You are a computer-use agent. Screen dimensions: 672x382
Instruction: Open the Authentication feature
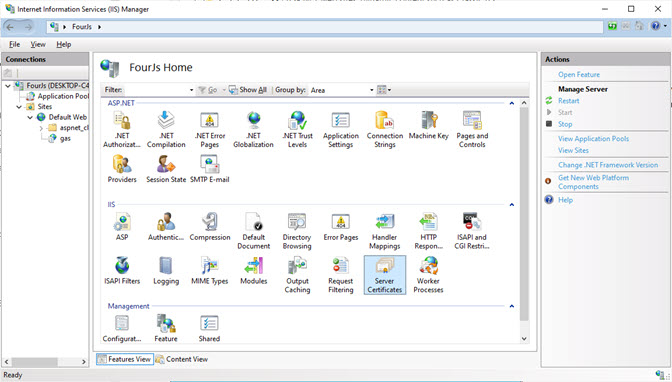166,226
